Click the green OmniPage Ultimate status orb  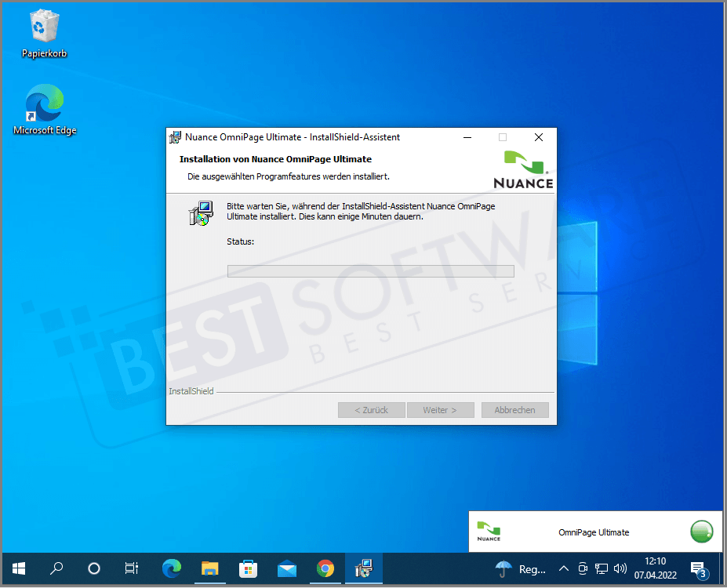point(700,532)
